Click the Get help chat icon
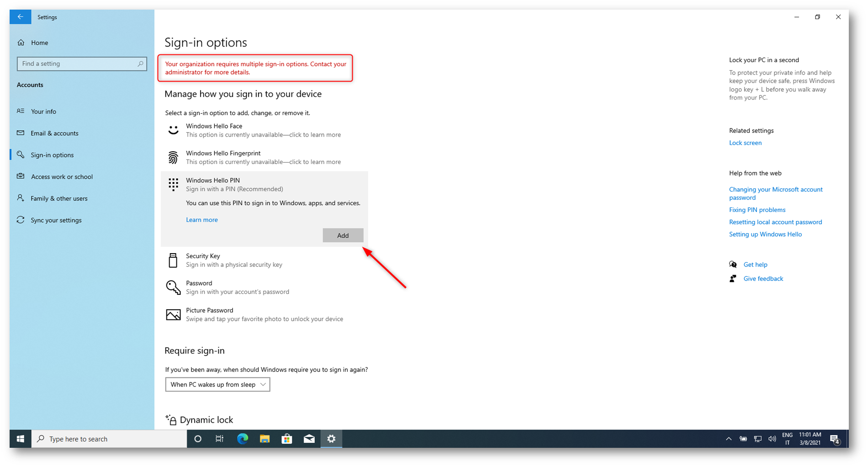 click(x=733, y=265)
